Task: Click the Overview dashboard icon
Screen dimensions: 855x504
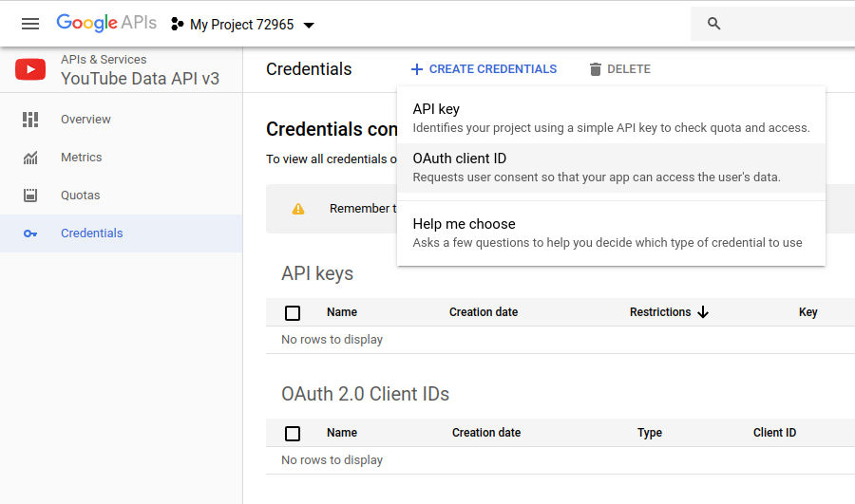Action: 30,120
